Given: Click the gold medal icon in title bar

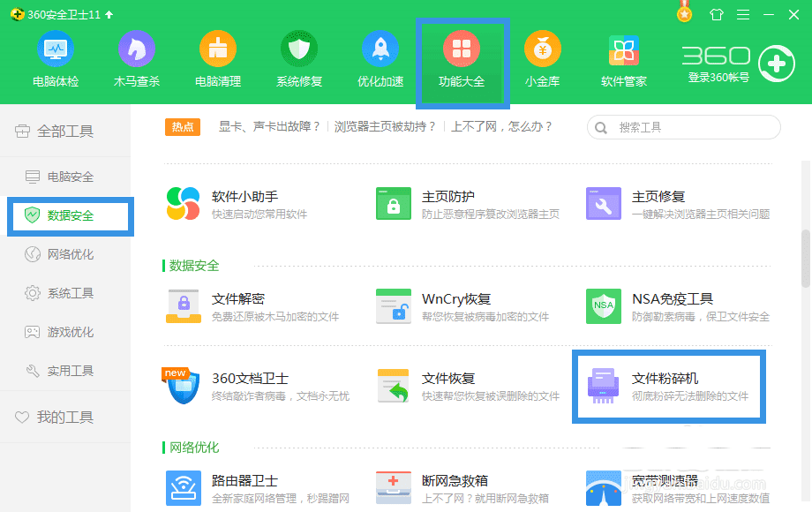Looking at the screenshot, I should point(685,12).
